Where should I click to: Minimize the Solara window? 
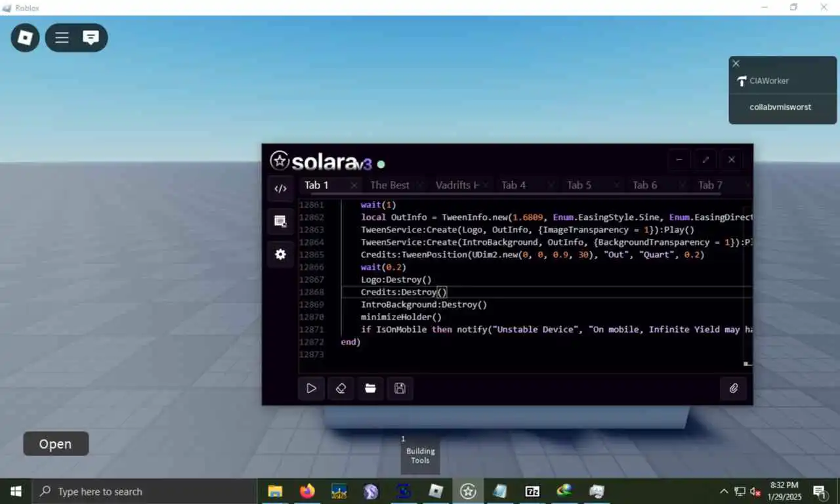point(679,159)
